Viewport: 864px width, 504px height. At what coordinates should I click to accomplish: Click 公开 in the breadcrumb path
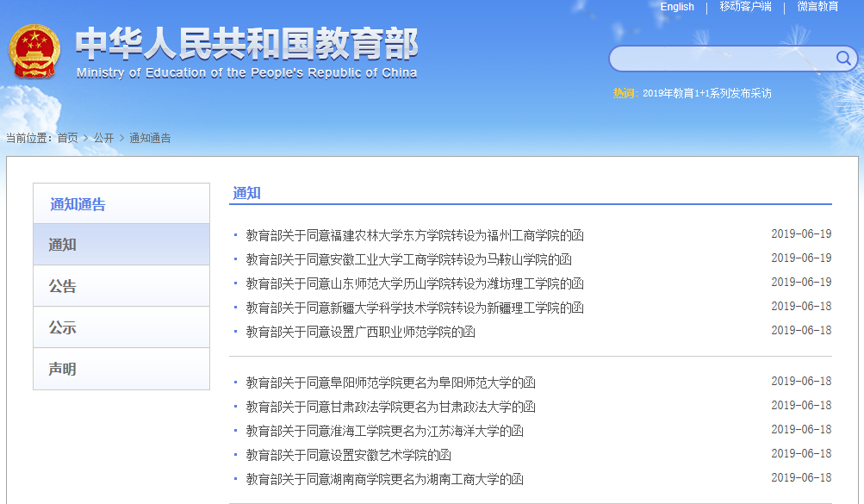(103, 138)
